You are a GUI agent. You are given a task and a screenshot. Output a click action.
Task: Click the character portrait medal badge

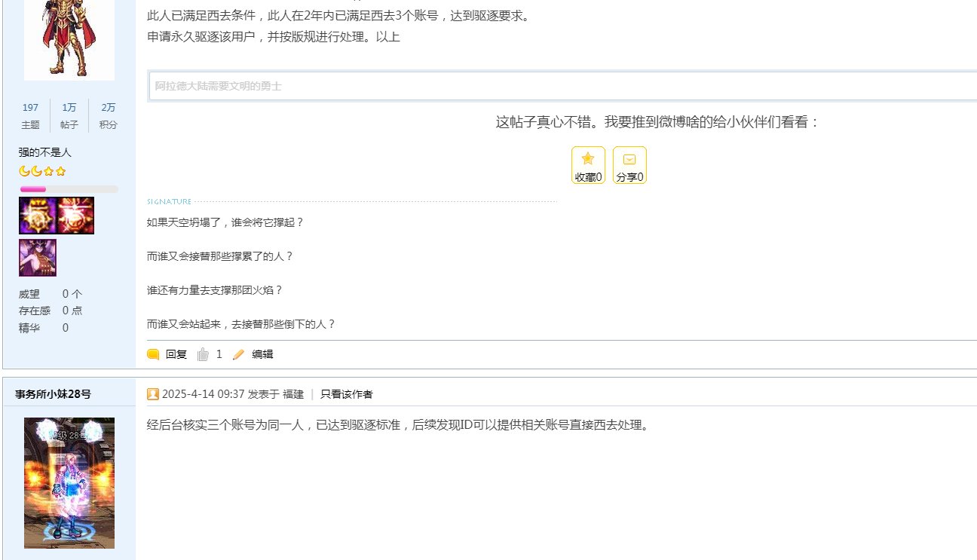click(x=38, y=258)
